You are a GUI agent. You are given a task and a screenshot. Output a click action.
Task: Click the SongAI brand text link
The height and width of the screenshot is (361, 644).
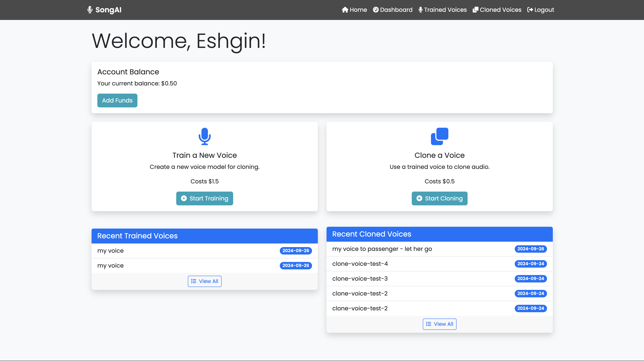coord(108,10)
